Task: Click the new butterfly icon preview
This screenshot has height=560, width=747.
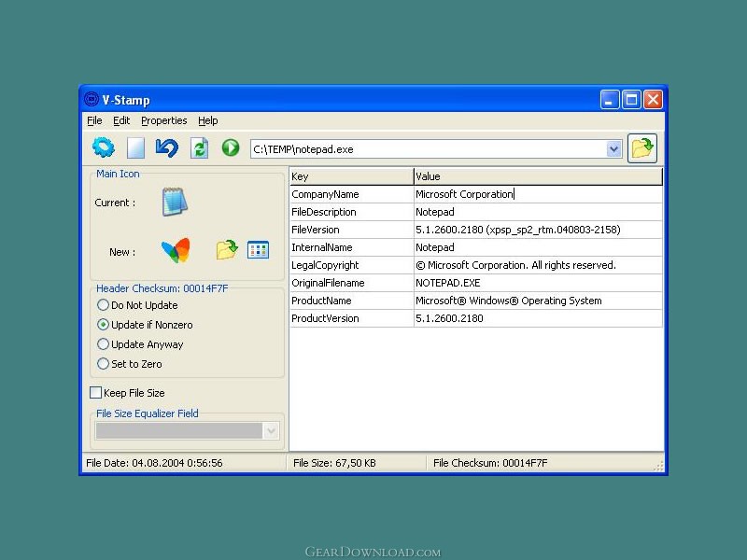Action: (x=176, y=250)
